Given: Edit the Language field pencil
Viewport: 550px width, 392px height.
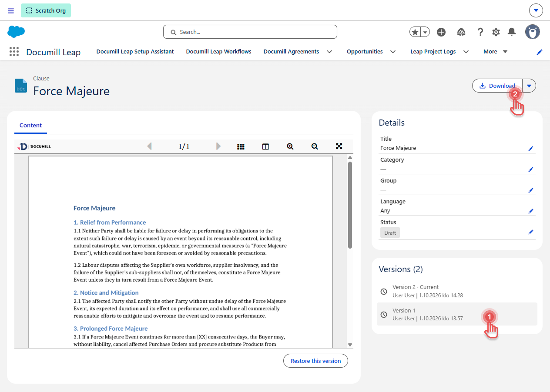Looking at the screenshot, I should [x=531, y=211].
